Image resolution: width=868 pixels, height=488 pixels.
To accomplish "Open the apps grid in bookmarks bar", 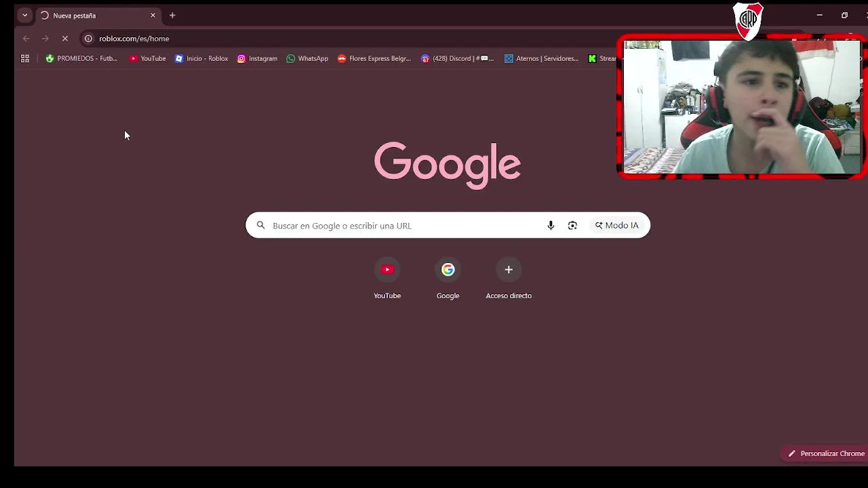I will point(25,58).
